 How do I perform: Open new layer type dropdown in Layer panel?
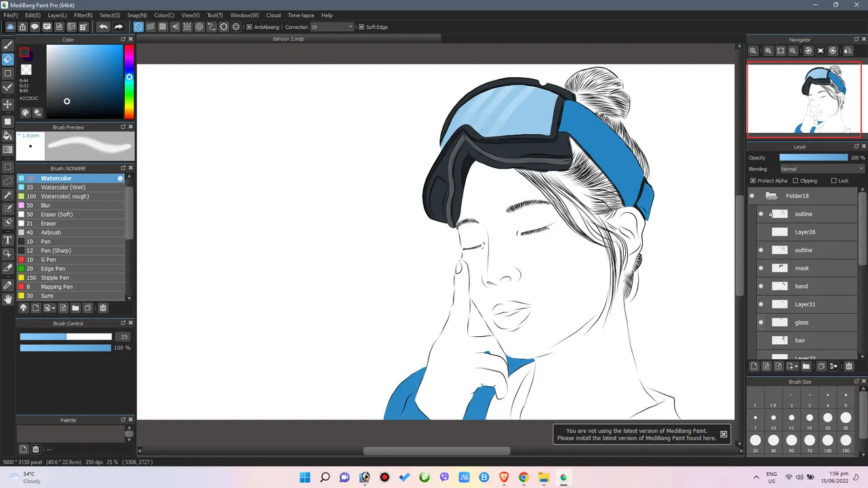coord(791,367)
